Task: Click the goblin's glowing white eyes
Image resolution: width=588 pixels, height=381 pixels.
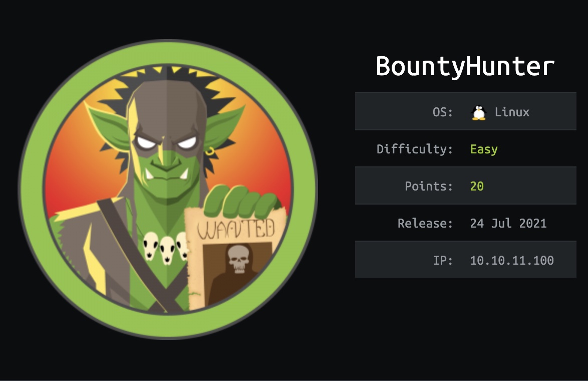Action: click(x=166, y=143)
